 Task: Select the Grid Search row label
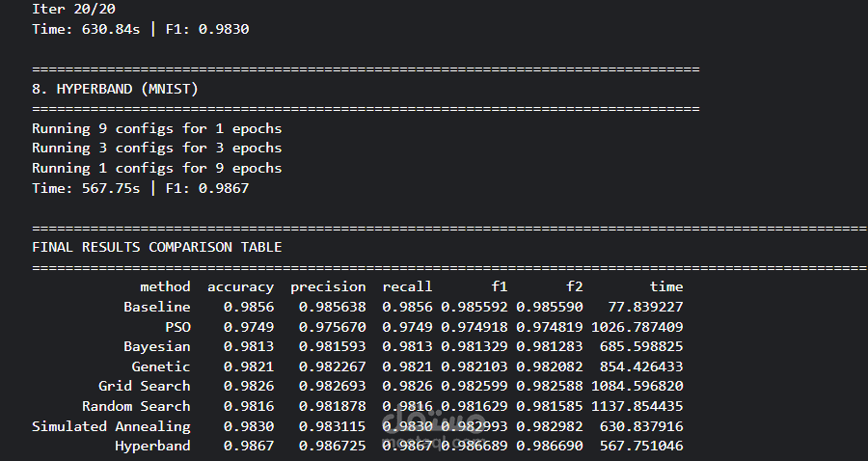[144, 387]
